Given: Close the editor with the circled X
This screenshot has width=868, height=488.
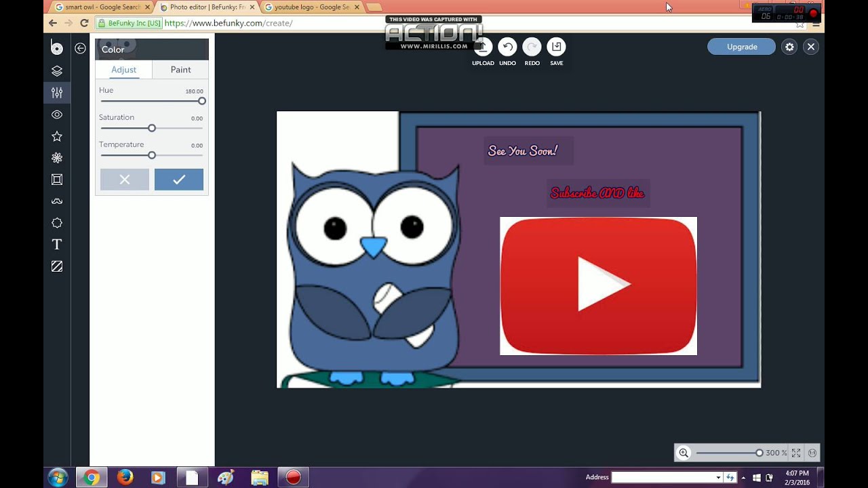Looking at the screenshot, I should click(x=811, y=47).
